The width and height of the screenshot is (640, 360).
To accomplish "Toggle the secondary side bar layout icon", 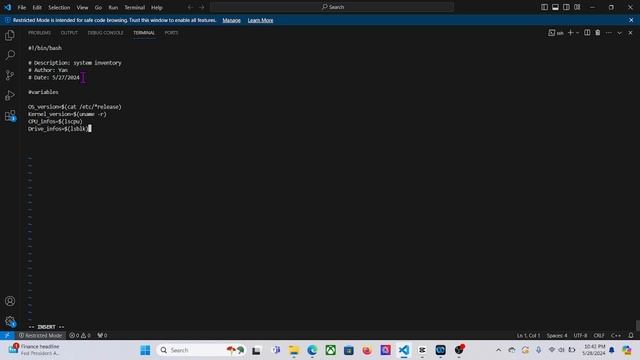I will click(566, 7).
